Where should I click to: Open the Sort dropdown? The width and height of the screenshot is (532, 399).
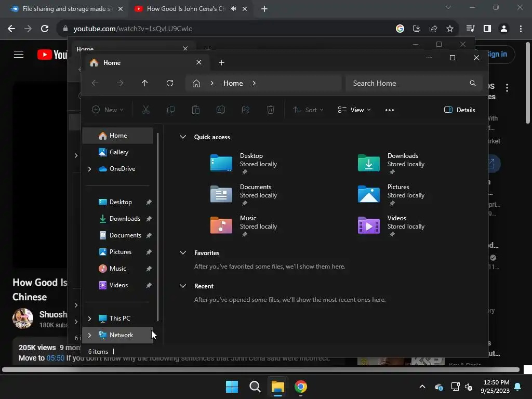(308, 110)
